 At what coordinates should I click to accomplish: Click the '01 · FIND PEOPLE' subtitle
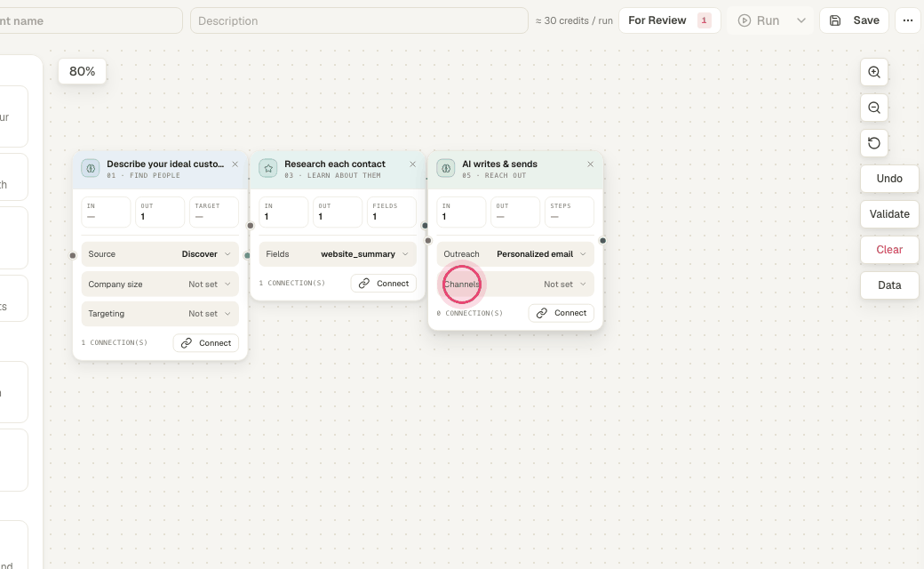(143, 176)
